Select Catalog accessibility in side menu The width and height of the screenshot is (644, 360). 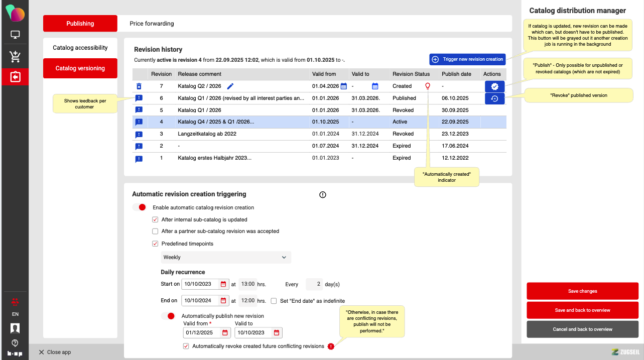point(80,48)
